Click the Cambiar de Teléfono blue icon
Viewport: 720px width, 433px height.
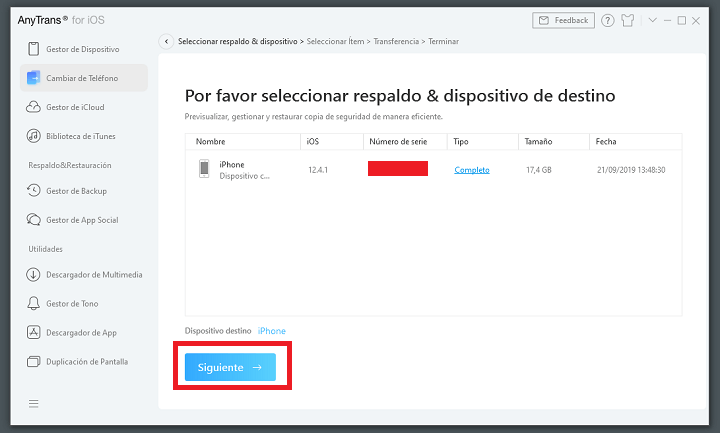(x=34, y=78)
